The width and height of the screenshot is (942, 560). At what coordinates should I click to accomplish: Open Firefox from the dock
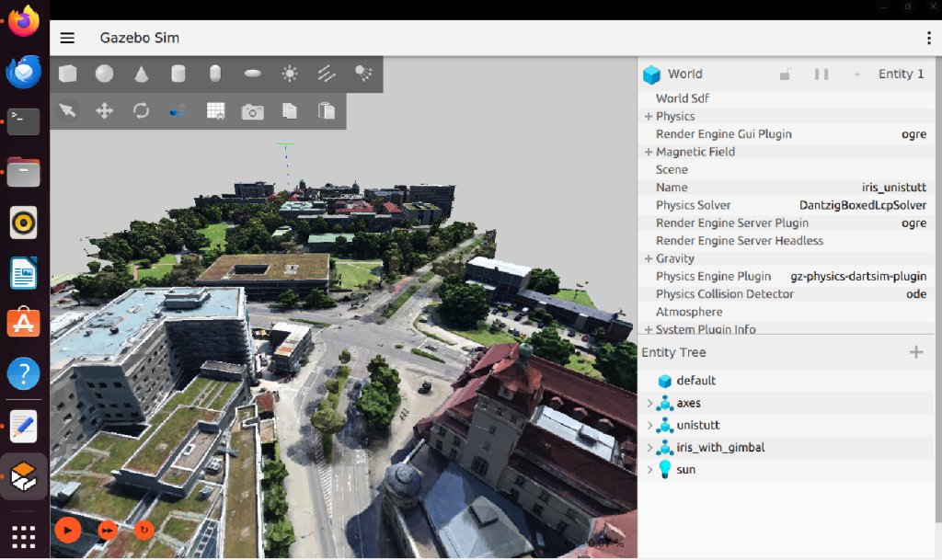coord(23,21)
